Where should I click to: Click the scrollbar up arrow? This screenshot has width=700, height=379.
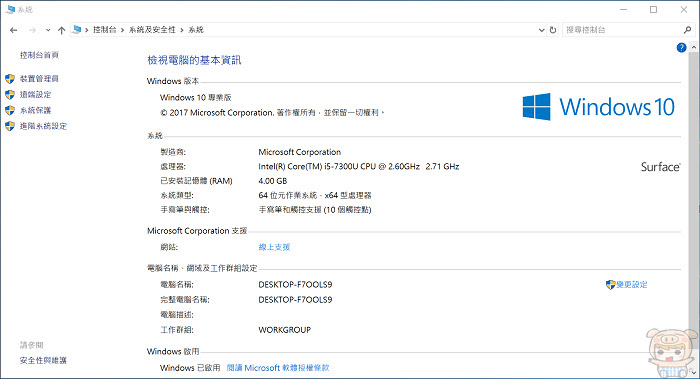(694, 47)
